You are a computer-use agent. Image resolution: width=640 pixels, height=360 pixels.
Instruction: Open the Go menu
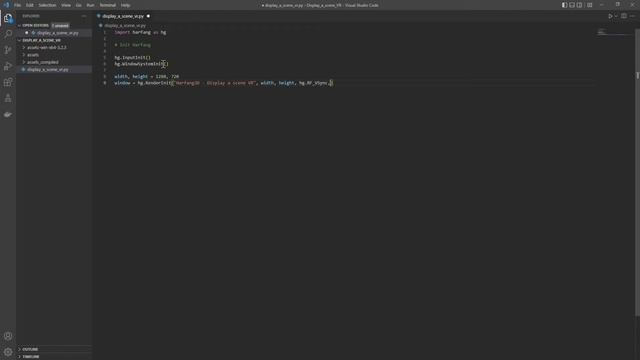(x=79, y=5)
